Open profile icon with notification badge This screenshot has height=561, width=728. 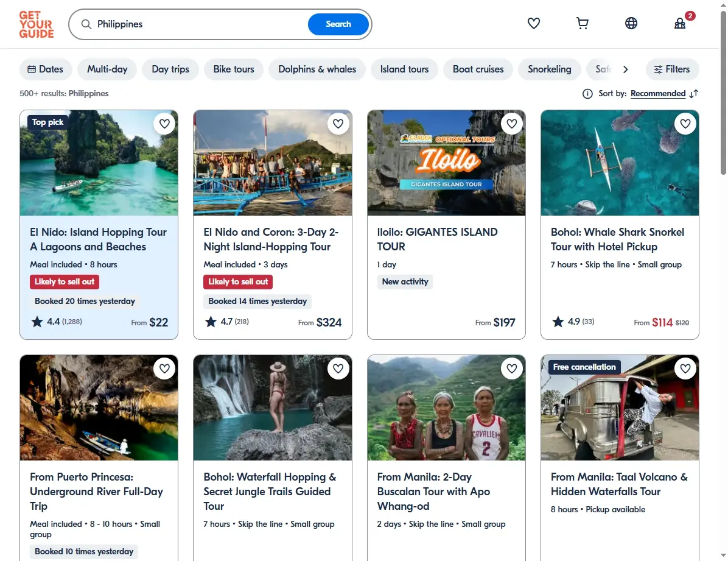680,23
